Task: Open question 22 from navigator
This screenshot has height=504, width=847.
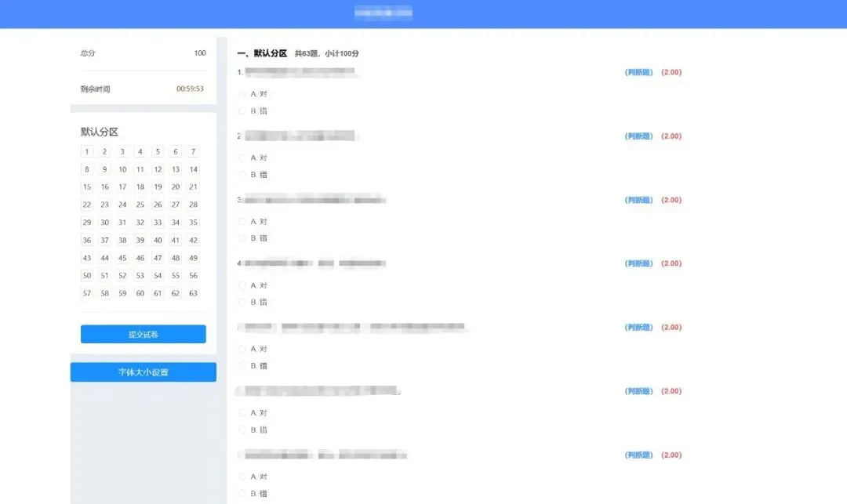Action: pos(86,205)
